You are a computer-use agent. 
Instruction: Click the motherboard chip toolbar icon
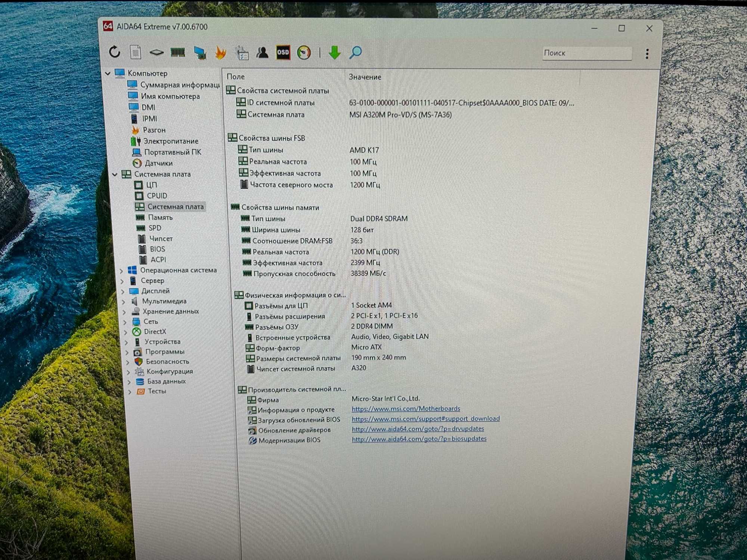[156, 53]
